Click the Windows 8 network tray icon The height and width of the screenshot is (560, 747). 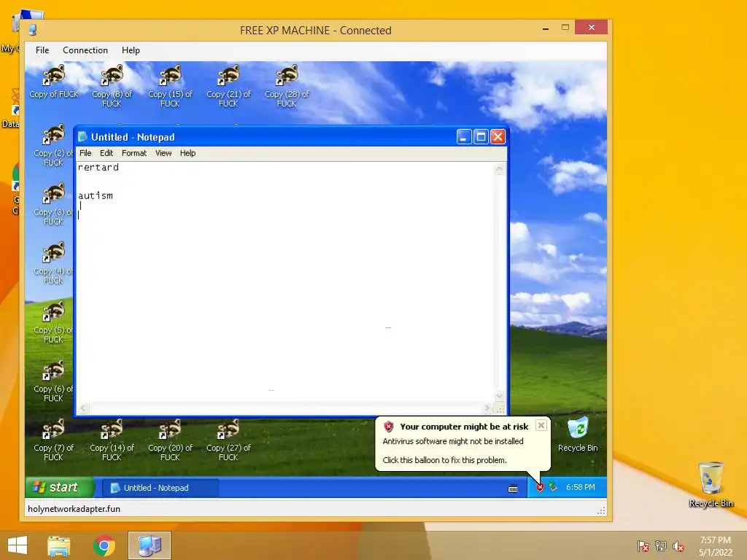(661, 546)
